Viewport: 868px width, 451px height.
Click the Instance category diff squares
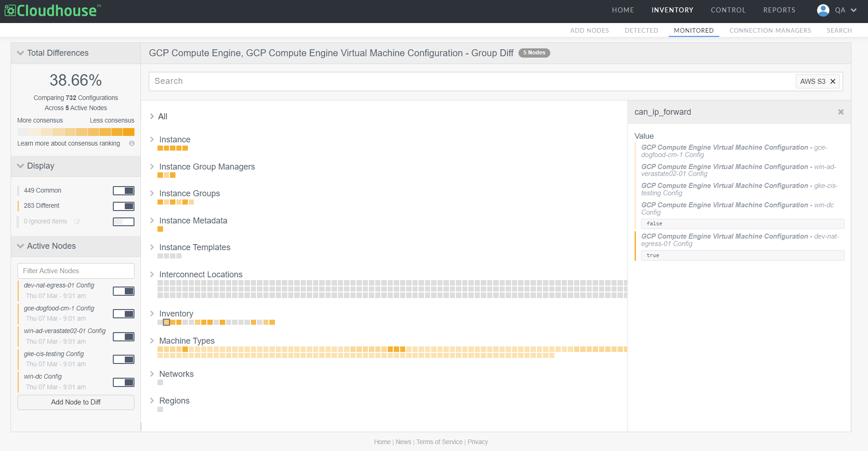pos(173,148)
